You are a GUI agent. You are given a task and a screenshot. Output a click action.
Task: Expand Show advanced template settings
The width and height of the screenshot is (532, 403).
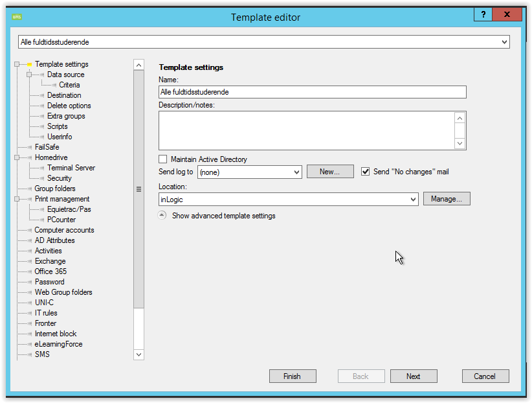click(x=162, y=216)
